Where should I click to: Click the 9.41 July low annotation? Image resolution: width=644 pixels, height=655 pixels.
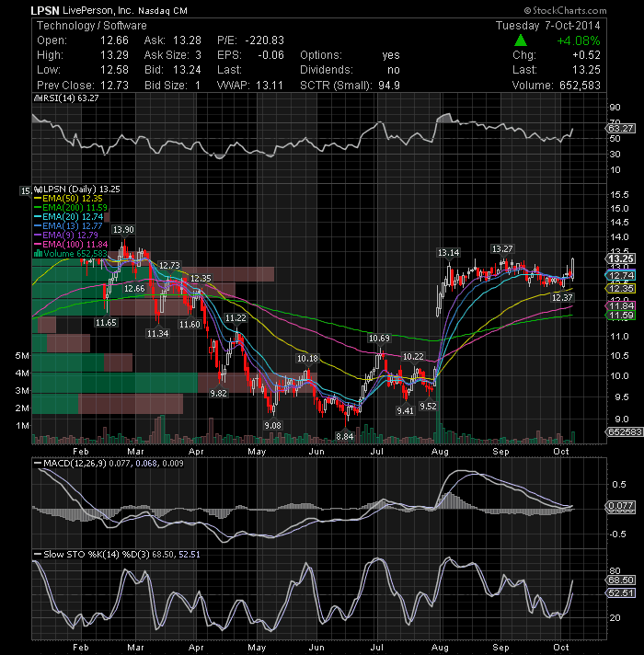405,410
